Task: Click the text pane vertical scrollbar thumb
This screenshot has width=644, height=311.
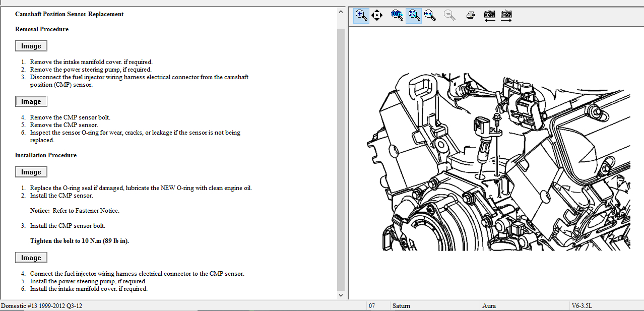Action: point(341,159)
